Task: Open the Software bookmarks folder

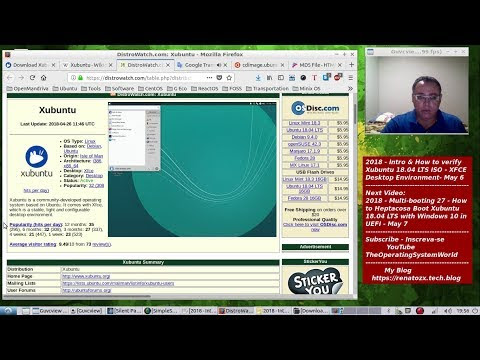Action: tap(119, 89)
